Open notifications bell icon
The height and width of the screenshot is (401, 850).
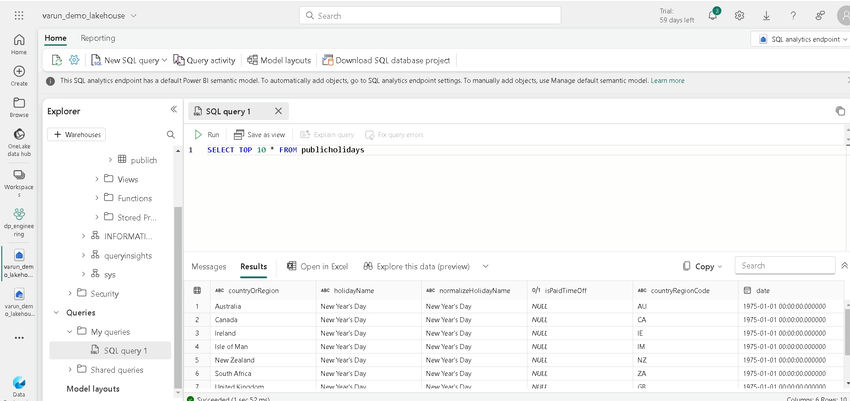pos(713,16)
